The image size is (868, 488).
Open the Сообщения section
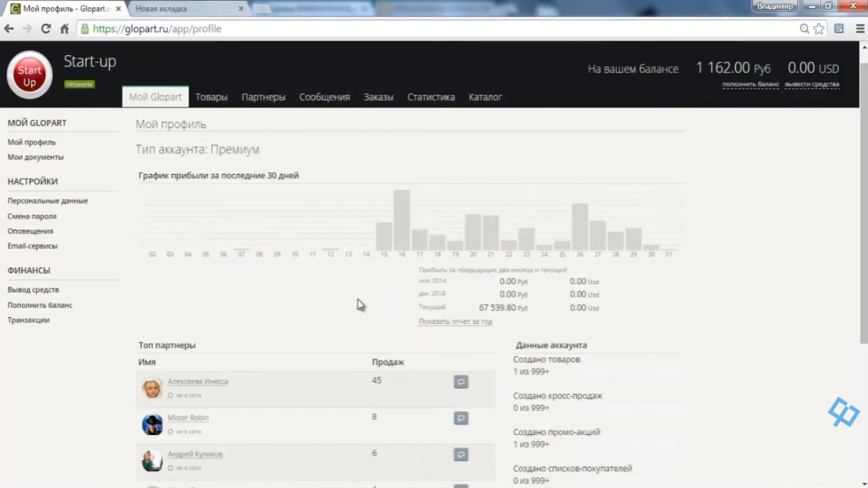tap(325, 97)
